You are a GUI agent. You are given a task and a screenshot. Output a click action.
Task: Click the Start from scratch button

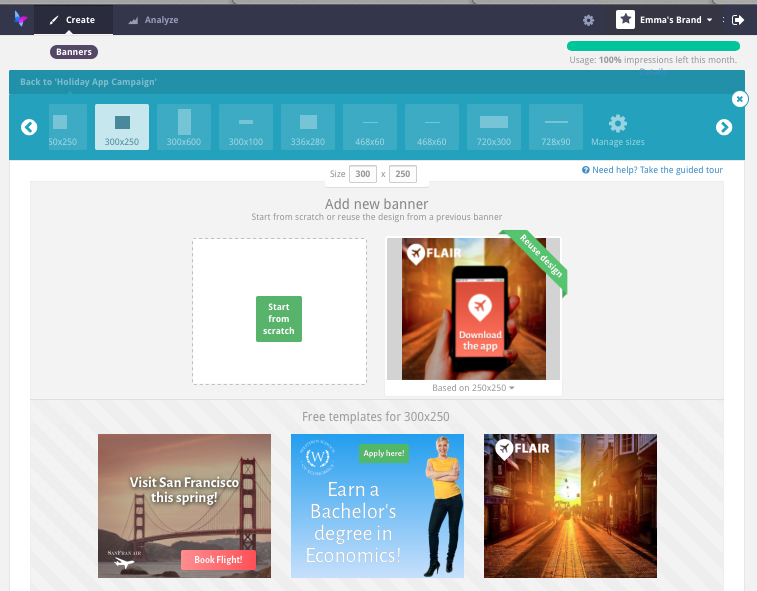[278, 319]
